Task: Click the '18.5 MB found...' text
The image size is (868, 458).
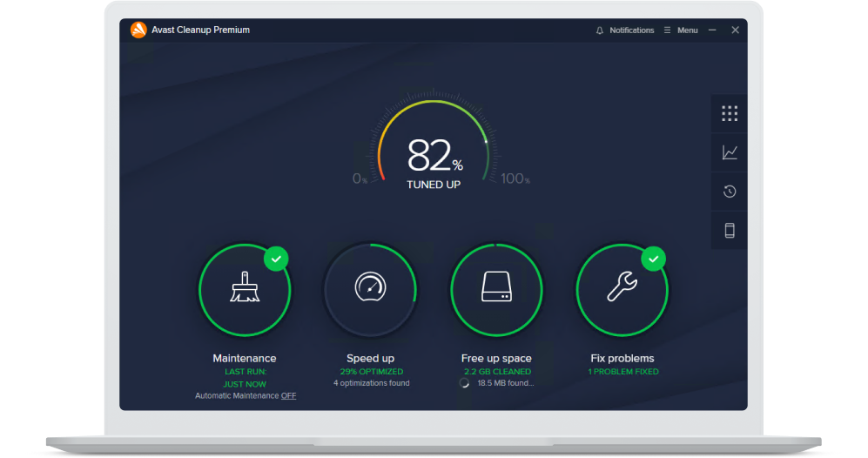Action: 506,383
